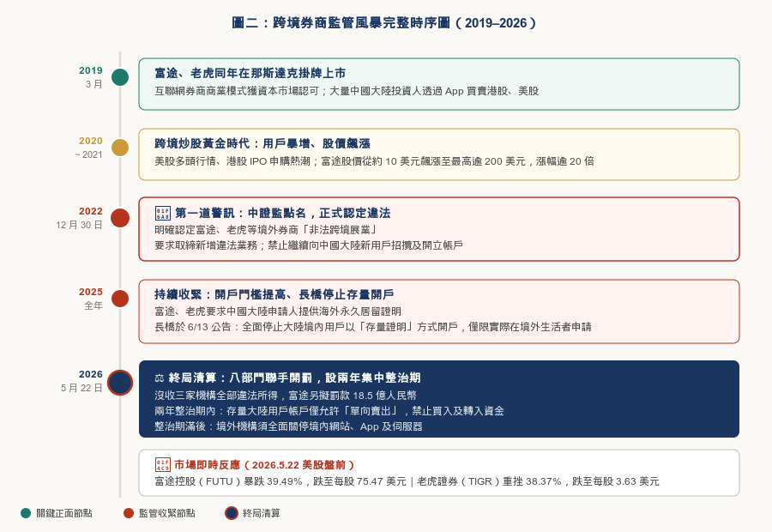This screenshot has width=772, height=532.
Task: Click the year label 2026
Action: tap(91, 374)
